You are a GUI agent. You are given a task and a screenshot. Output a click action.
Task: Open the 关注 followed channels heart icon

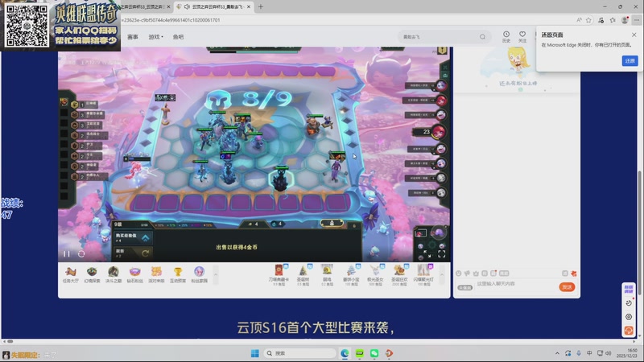pos(522,36)
